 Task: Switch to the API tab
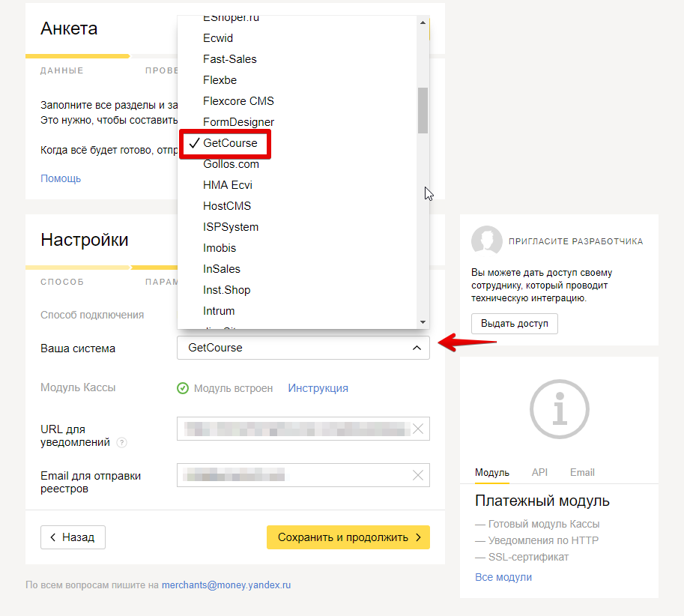pyautogui.click(x=539, y=472)
